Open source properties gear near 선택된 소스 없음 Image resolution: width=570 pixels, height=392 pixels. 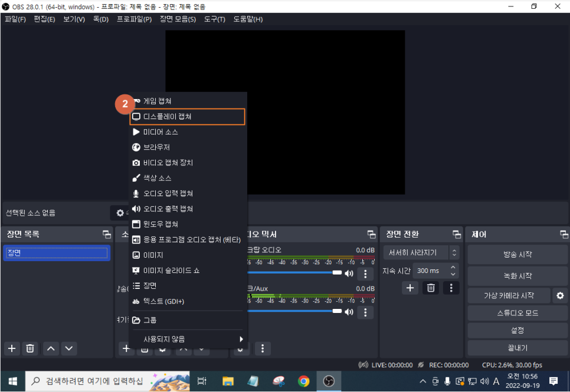pos(120,213)
